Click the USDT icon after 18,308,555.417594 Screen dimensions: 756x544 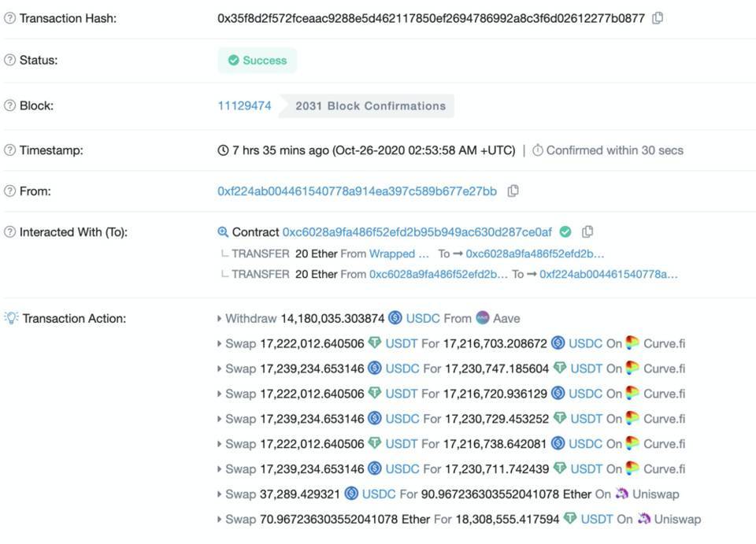coord(570,519)
